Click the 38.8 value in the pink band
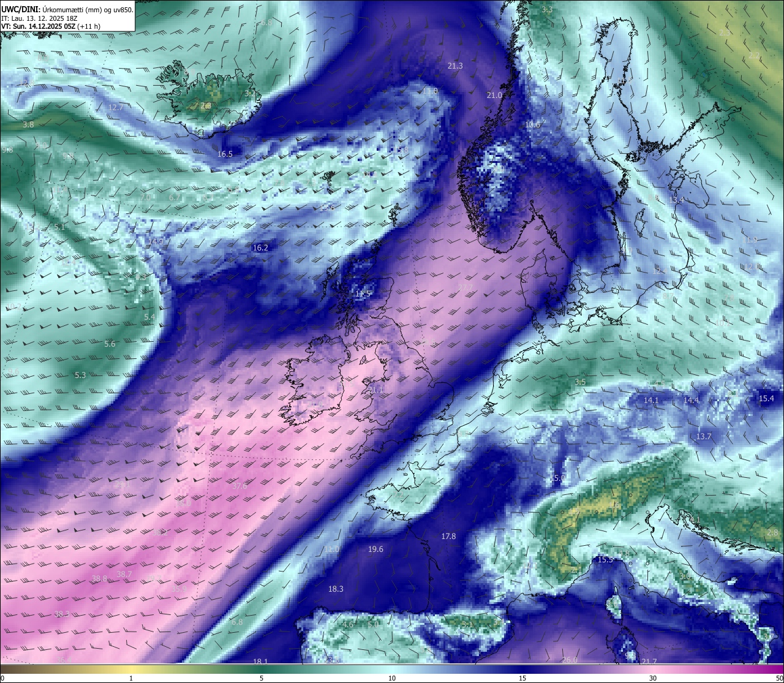784x683 pixels. pos(99,579)
